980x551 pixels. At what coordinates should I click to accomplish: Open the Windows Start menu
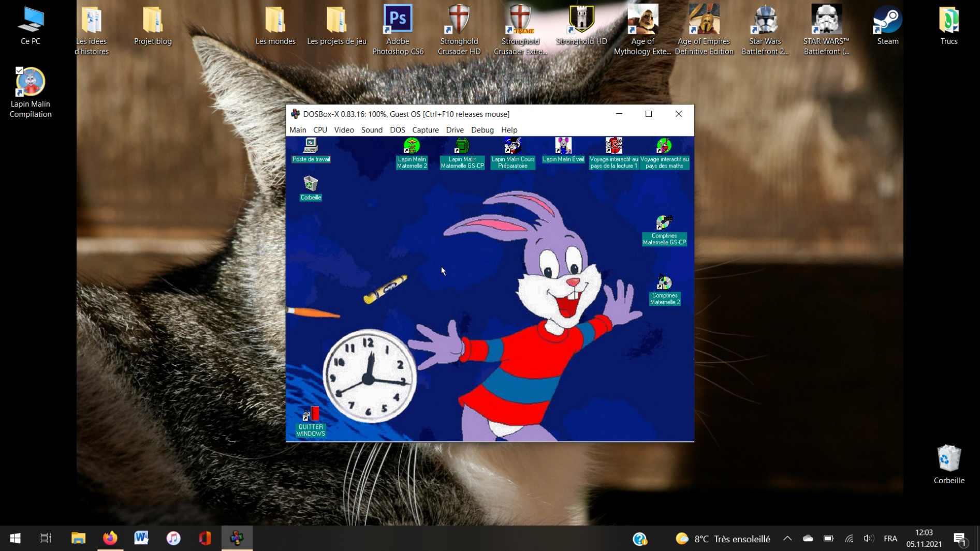click(x=15, y=539)
